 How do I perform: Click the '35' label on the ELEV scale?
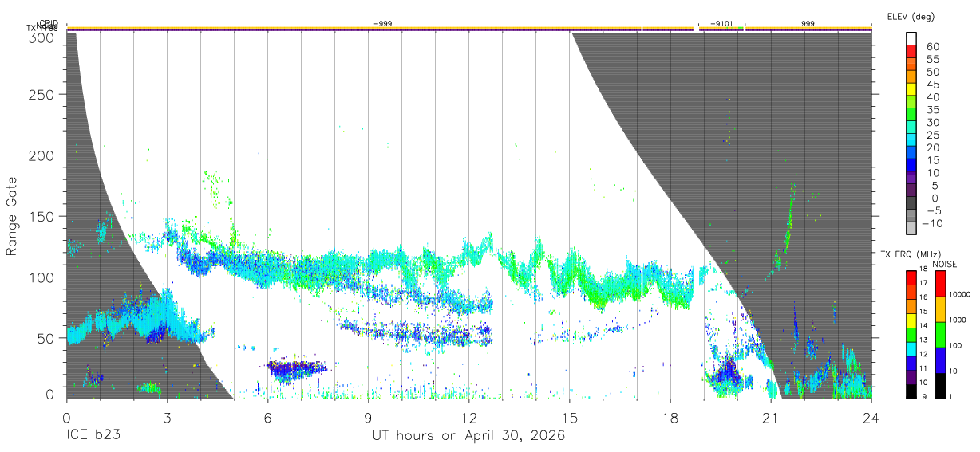(932, 110)
